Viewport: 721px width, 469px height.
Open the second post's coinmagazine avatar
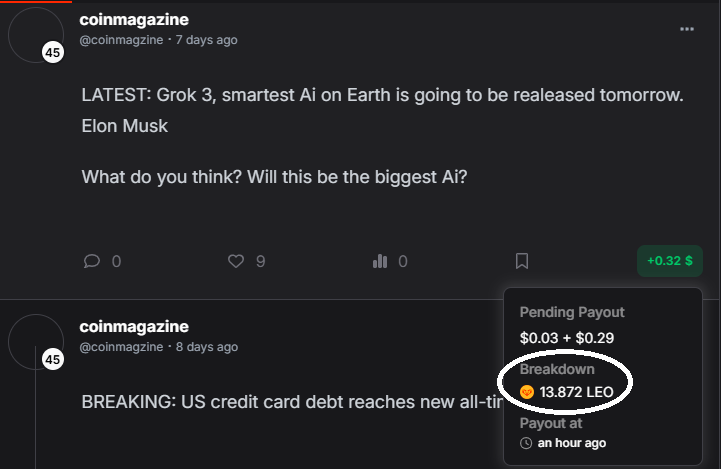[x=36, y=342]
